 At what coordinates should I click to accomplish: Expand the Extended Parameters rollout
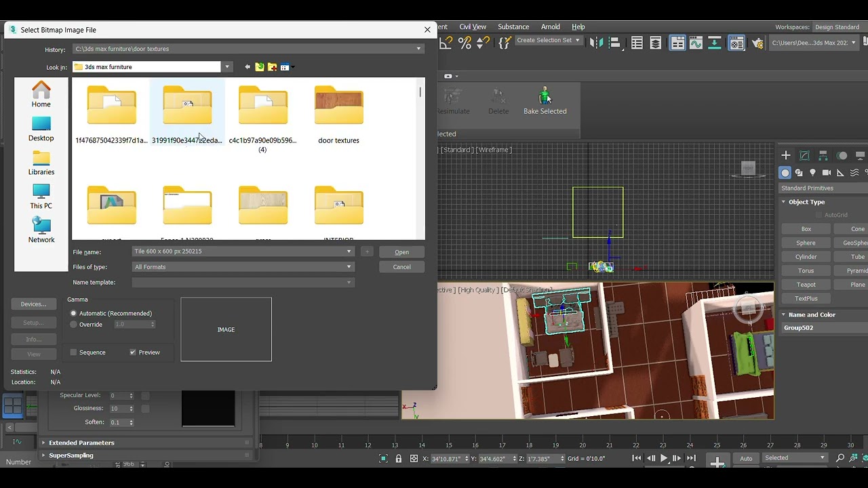pos(44,443)
